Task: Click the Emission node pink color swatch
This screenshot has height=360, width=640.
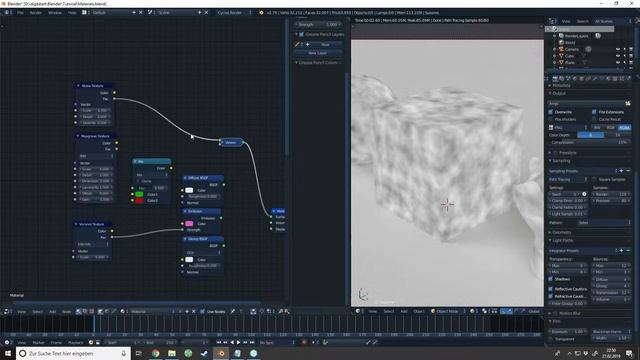Action: [189, 224]
